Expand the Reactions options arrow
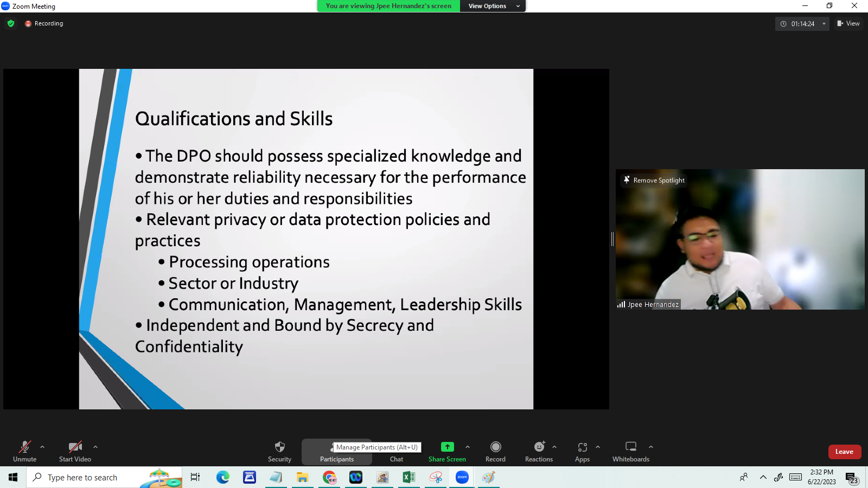 [554, 447]
